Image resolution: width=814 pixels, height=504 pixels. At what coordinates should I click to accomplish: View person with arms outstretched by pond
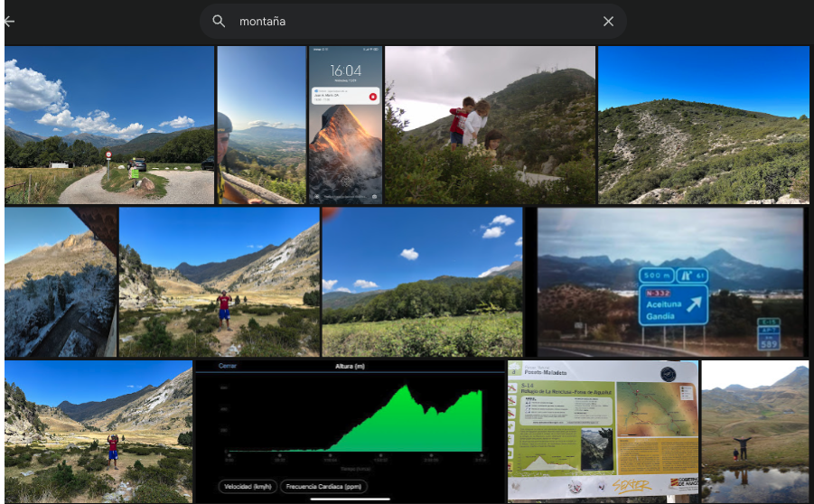point(754,432)
